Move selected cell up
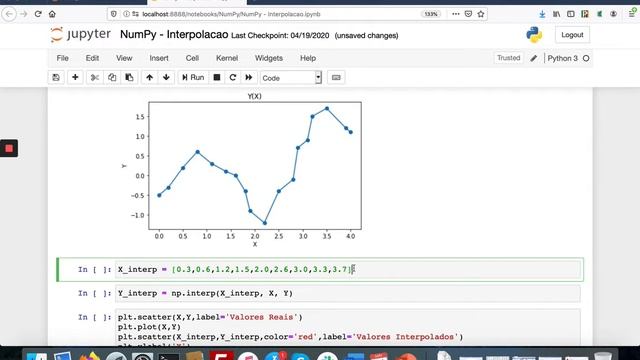The image size is (640, 360). (149, 78)
